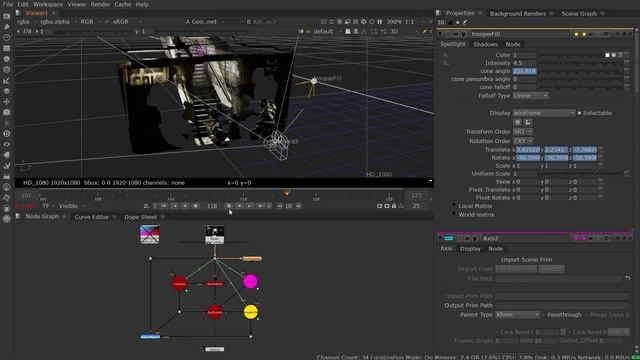Open the Parent Type Xform dropdown
Screen dimensions: 640x360
coord(518,315)
